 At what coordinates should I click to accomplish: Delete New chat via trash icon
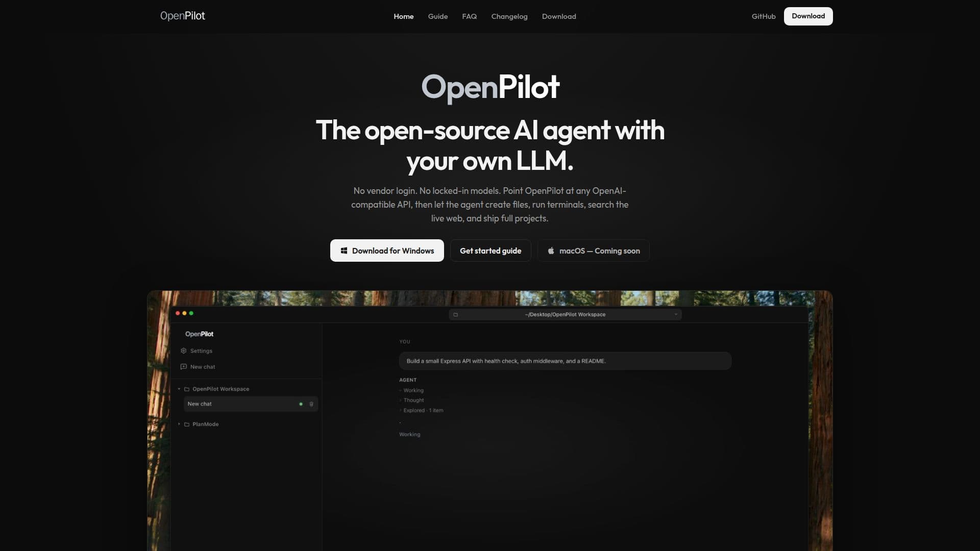click(311, 404)
